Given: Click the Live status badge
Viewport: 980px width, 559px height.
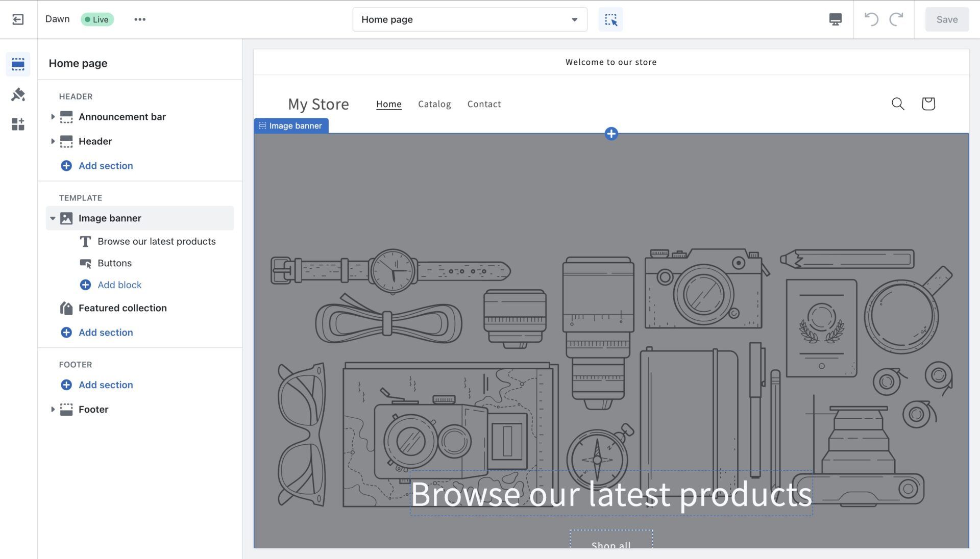Looking at the screenshot, I should 97,19.
